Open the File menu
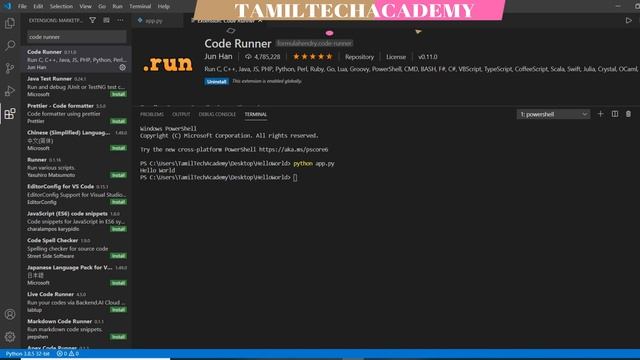 coord(22,7)
